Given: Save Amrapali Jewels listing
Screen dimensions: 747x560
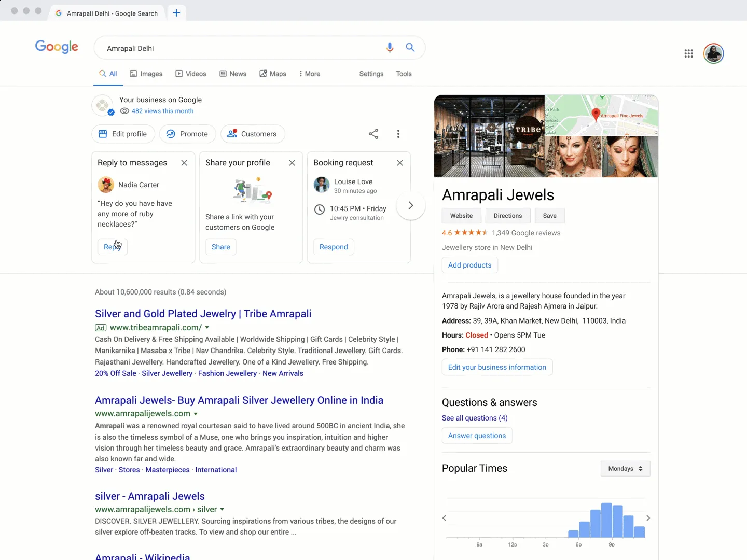Looking at the screenshot, I should [x=550, y=216].
